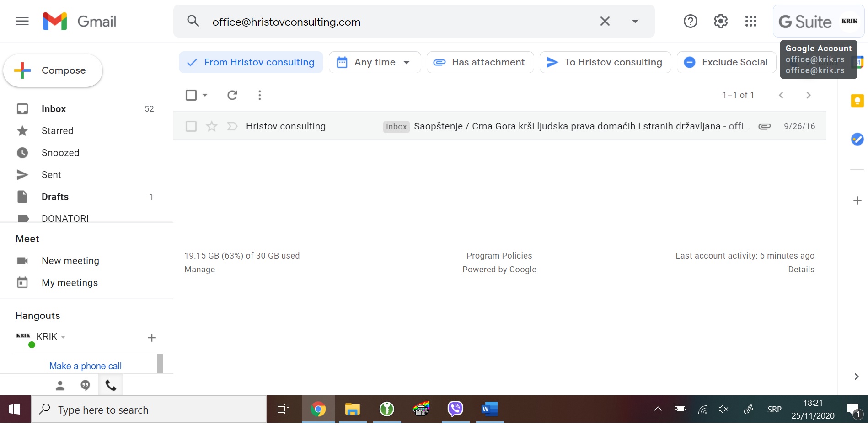Screen dimensions: 868x426
Task: Expand the select-all checkbox dropdown arrow
Action: coord(205,95)
